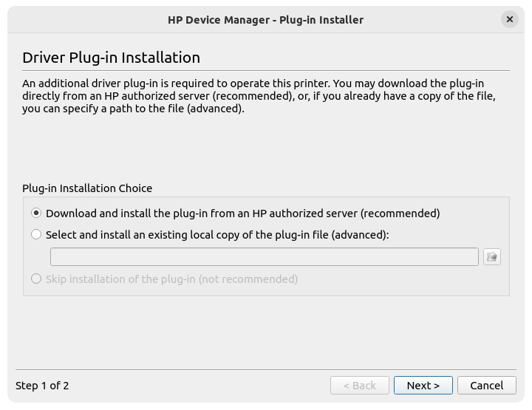Click the 'Plug-in Installation Choice' group label
The width and height of the screenshot is (532, 410).
pyautogui.click(x=87, y=188)
